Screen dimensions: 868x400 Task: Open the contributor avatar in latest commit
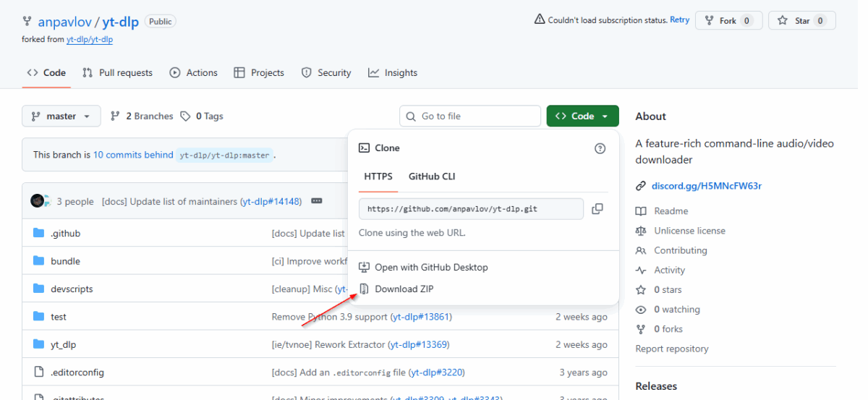38,201
